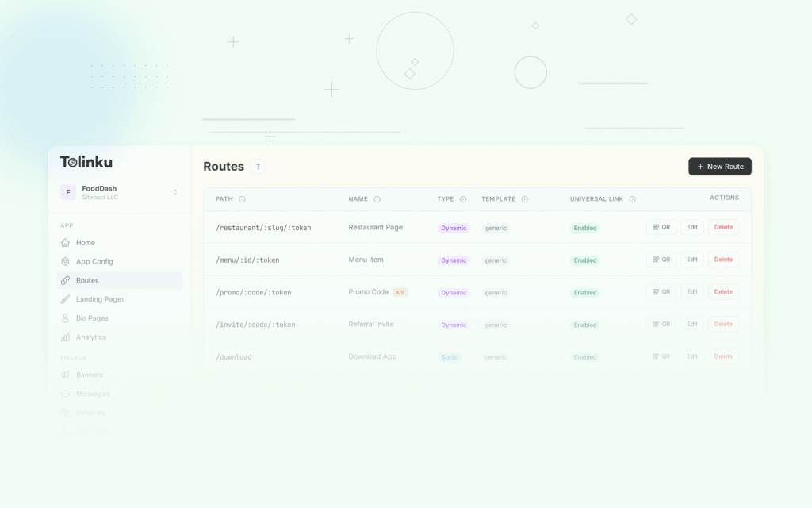Open Banners in the sidebar
Screen dimensions: 812x508
pyautogui.click(x=120, y=375)
